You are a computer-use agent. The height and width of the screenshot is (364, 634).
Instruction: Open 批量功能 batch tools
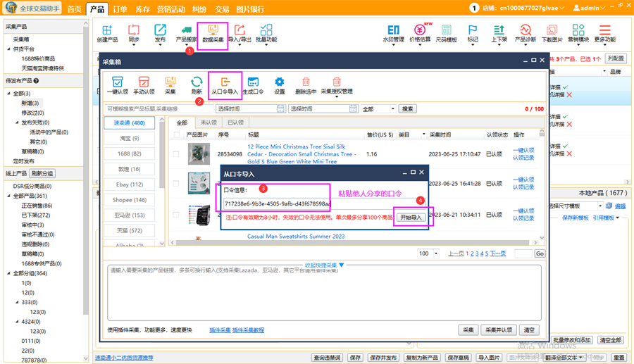tap(266, 33)
